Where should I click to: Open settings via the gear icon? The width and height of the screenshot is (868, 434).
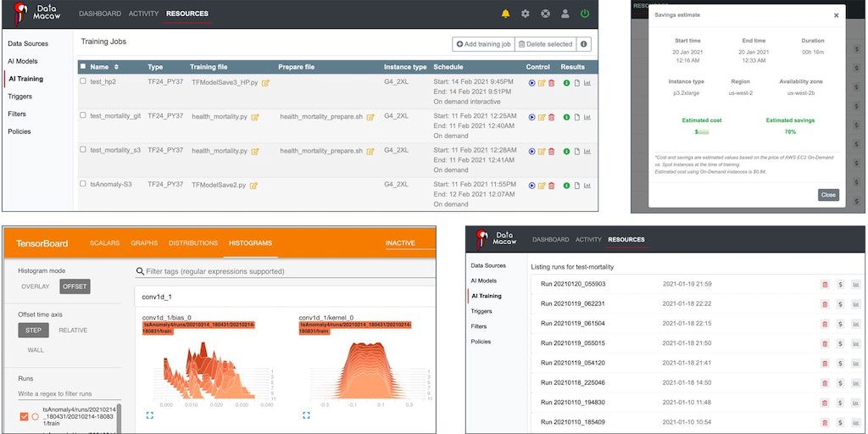pyautogui.click(x=526, y=14)
